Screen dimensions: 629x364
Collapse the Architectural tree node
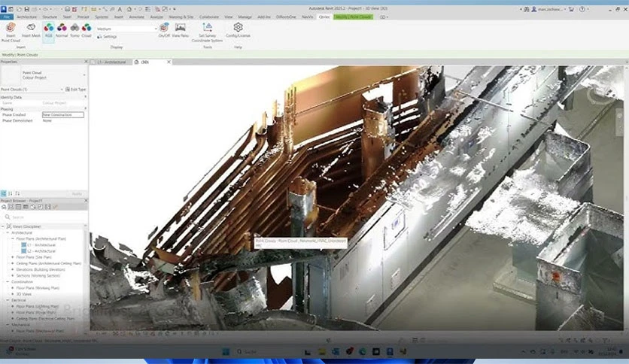pos(8,232)
